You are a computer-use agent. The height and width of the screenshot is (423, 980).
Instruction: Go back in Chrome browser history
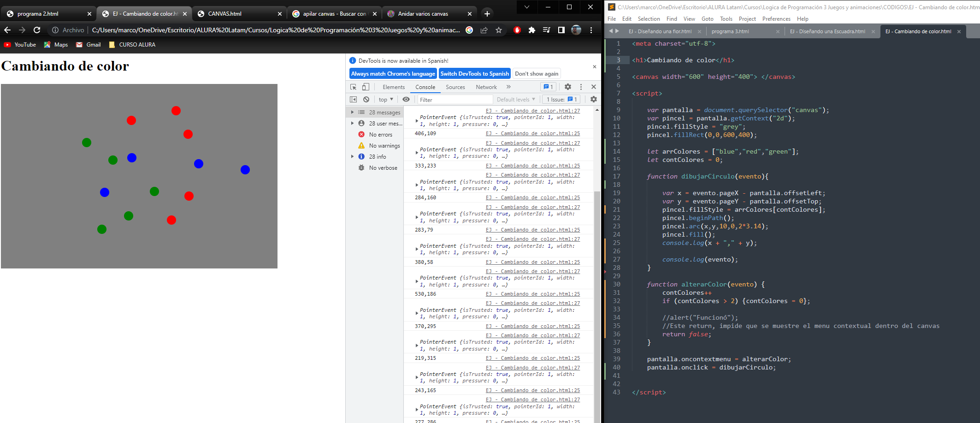point(7,30)
